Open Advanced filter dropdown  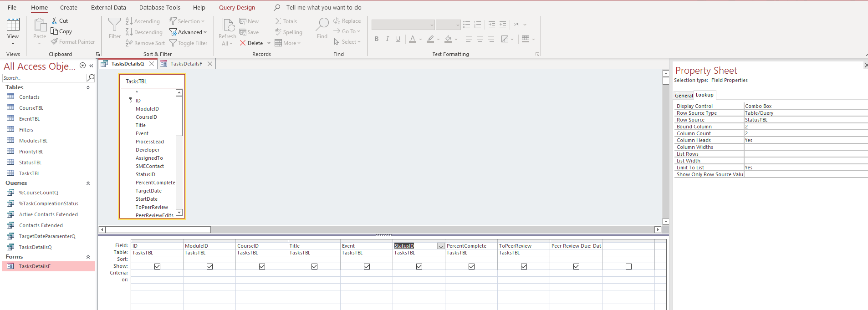[x=188, y=32]
